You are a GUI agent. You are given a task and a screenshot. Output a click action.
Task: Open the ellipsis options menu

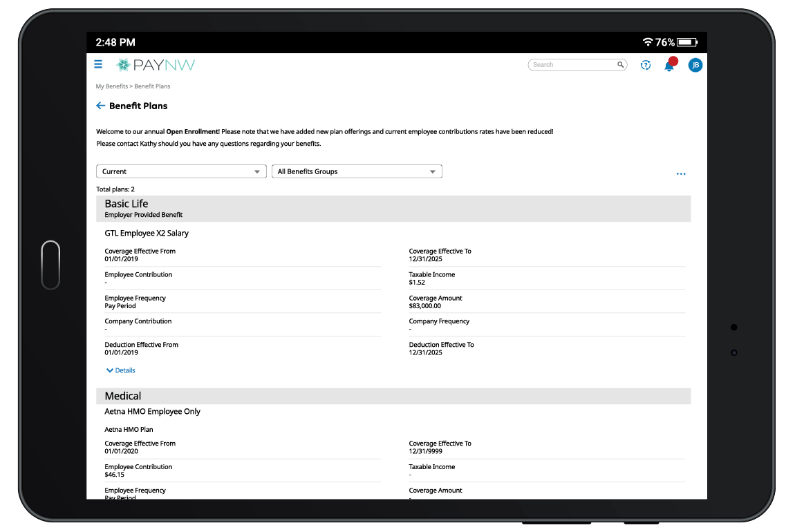tap(681, 174)
